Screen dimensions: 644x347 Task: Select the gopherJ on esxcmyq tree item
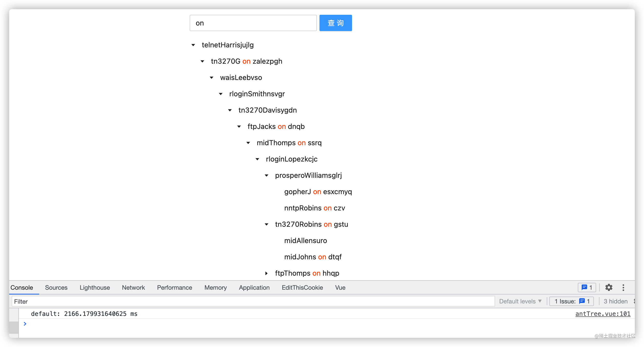tap(318, 192)
